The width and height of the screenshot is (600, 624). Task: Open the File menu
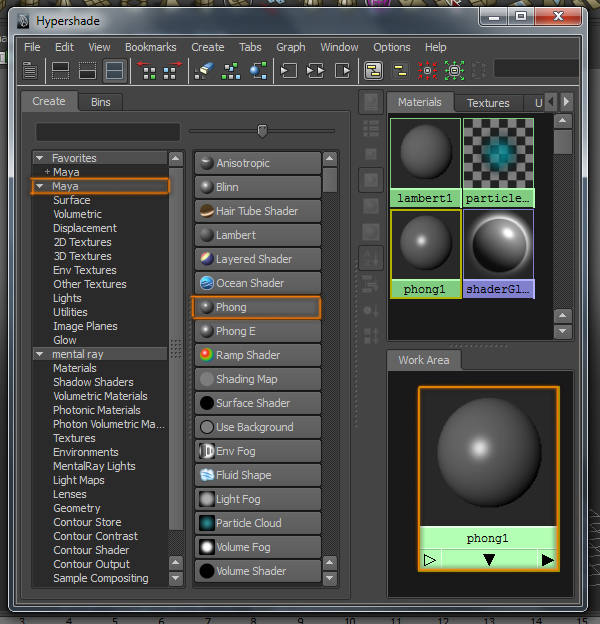[x=32, y=47]
